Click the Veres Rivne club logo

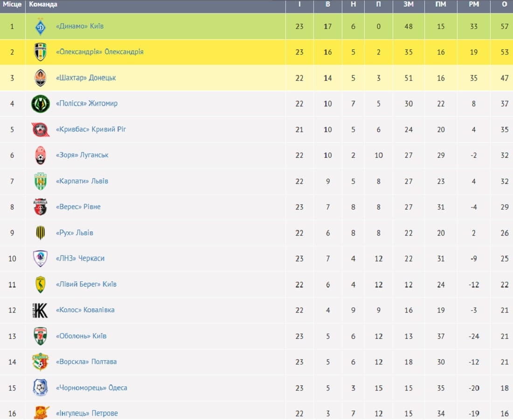(41, 207)
